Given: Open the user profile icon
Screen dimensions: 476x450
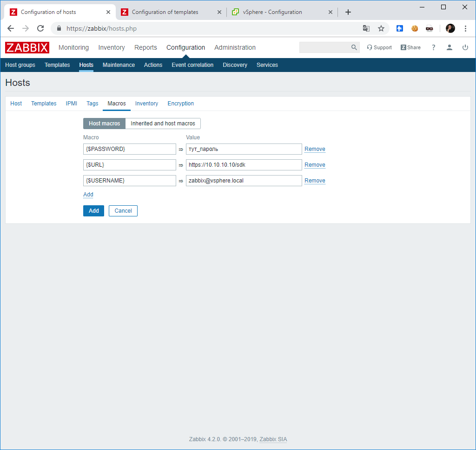Looking at the screenshot, I should point(450,47).
